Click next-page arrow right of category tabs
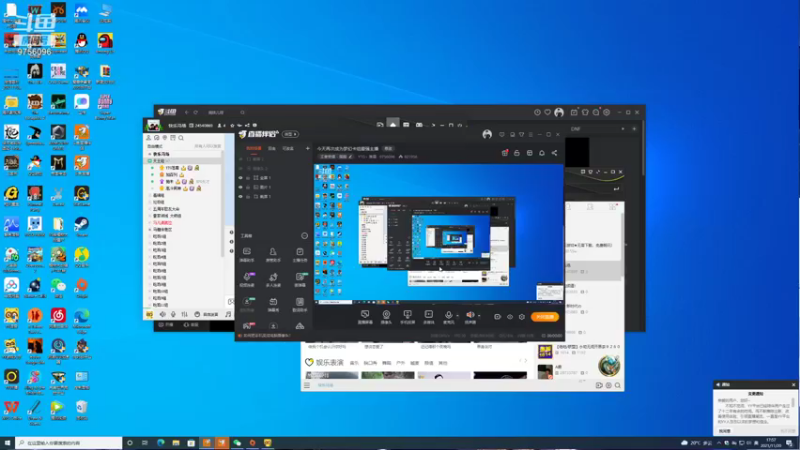Screen dimensions: 800x450 point(526,361)
